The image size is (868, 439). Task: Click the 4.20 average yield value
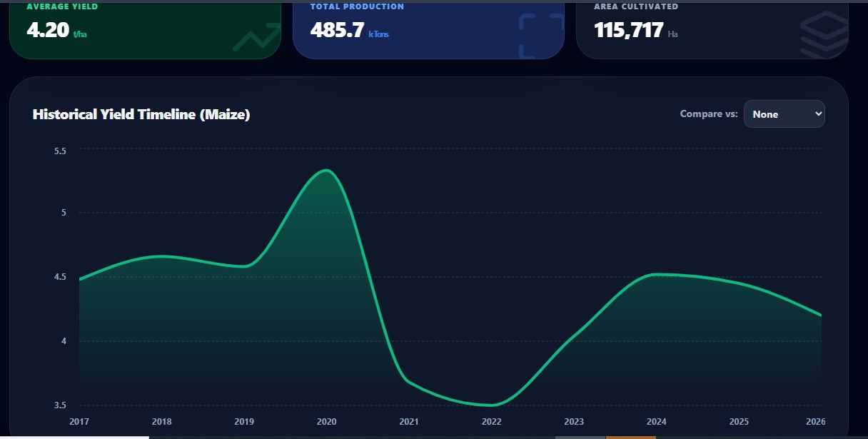point(48,30)
